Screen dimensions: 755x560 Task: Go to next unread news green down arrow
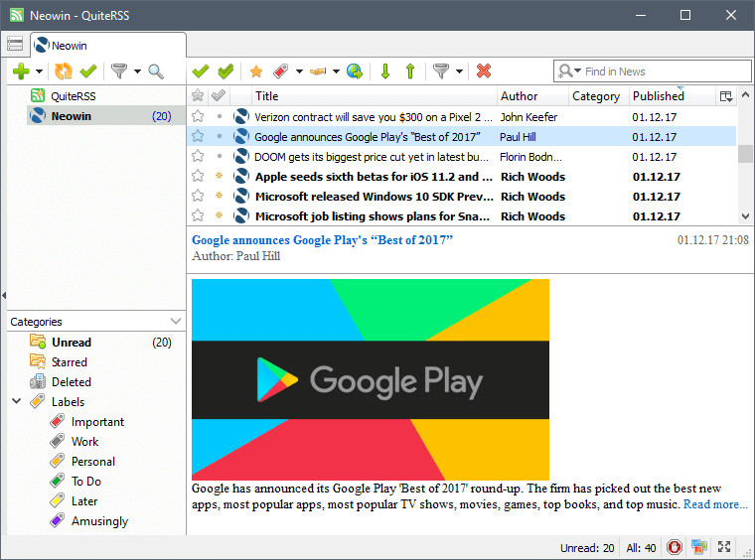[x=385, y=71]
